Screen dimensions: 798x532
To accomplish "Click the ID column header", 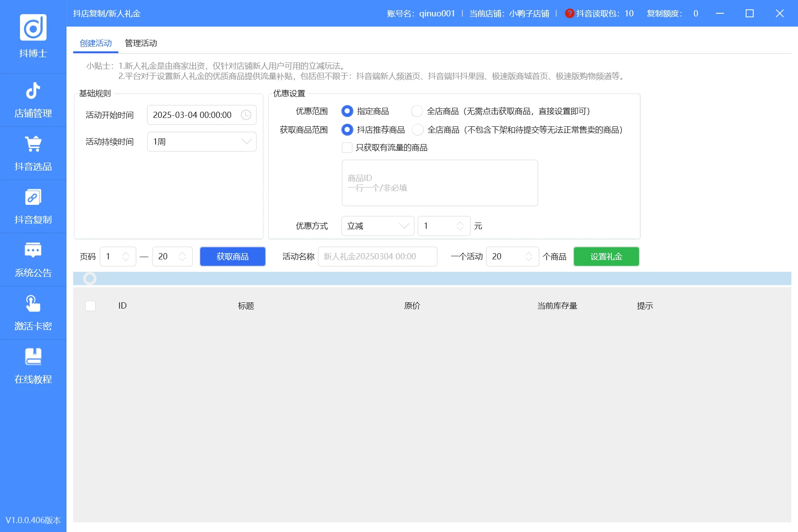I will 122,306.
